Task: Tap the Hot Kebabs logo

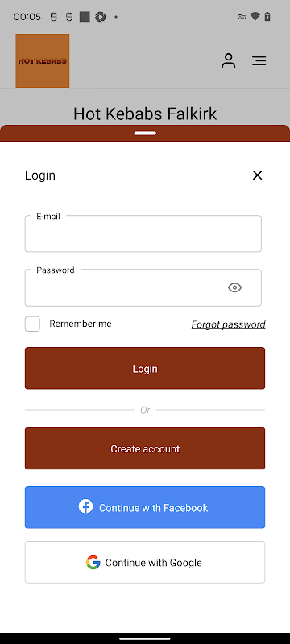Action: [x=43, y=61]
